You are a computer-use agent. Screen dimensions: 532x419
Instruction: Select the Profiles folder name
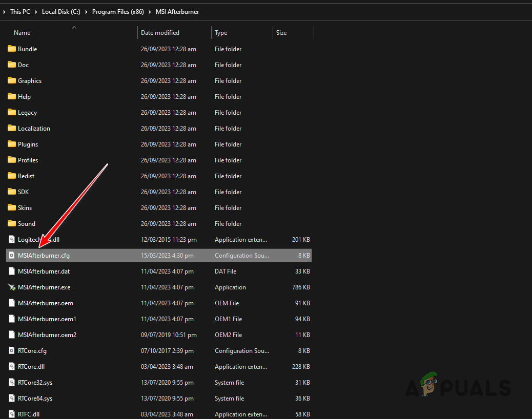(x=28, y=160)
